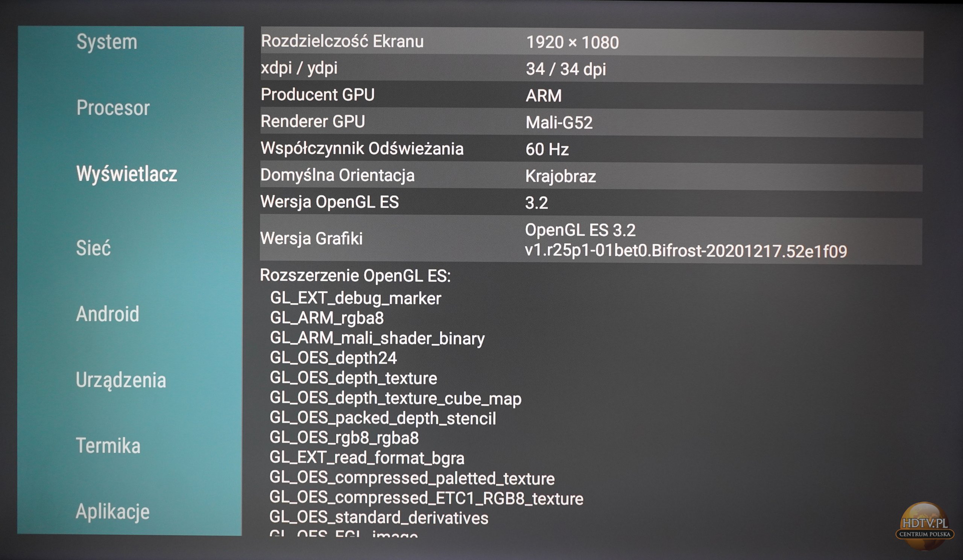This screenshot has height=560, width=963.
Task: Open the System section in sidebar
Action: pyautogui.click(x=107, y=42)
